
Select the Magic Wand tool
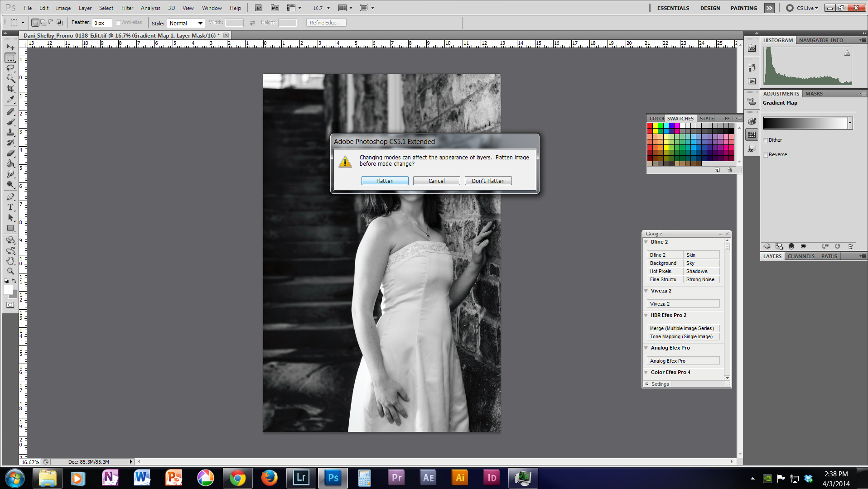(10, 78)
